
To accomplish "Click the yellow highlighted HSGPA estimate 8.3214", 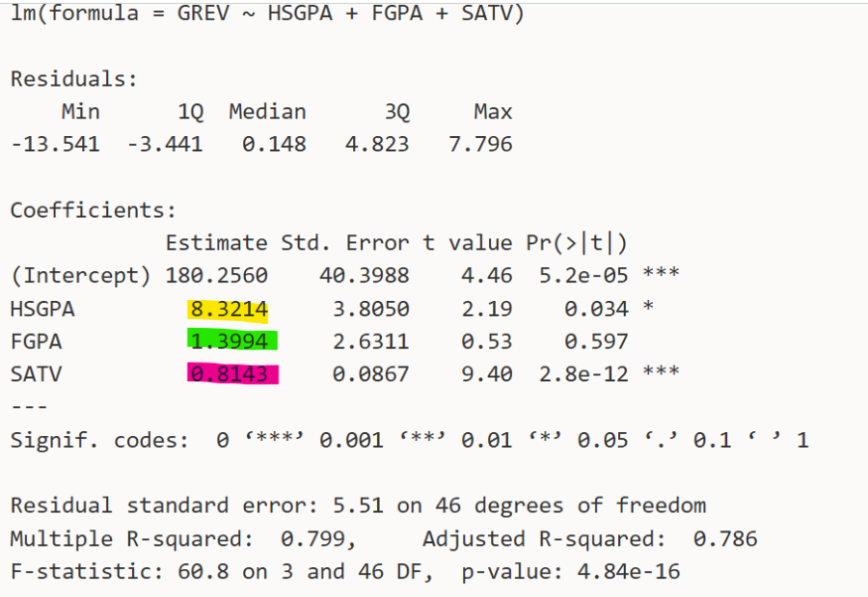I will (x=229, y=310).
